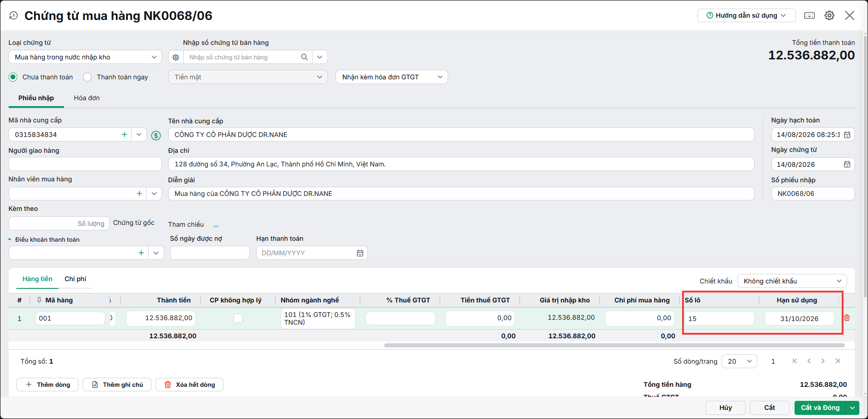Add new supplier with plus icon

click(x=124, y=135)
